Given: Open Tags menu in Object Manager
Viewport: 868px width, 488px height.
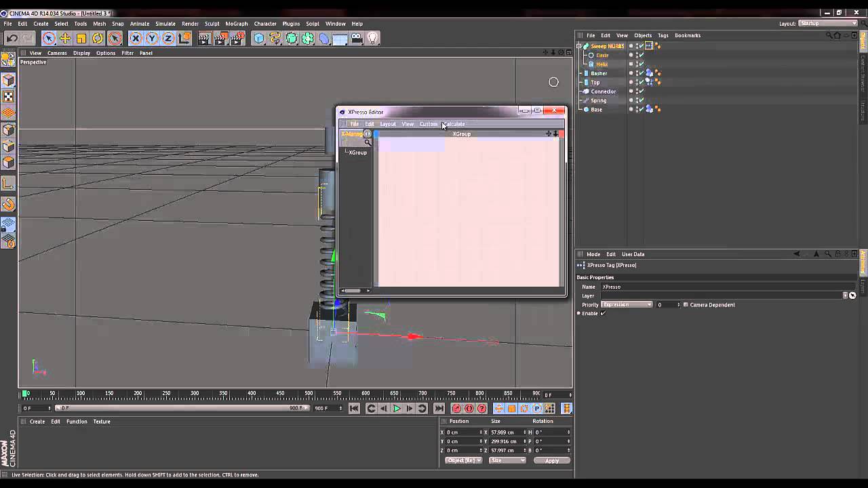Looking at the screenshot, I should 663,35.
